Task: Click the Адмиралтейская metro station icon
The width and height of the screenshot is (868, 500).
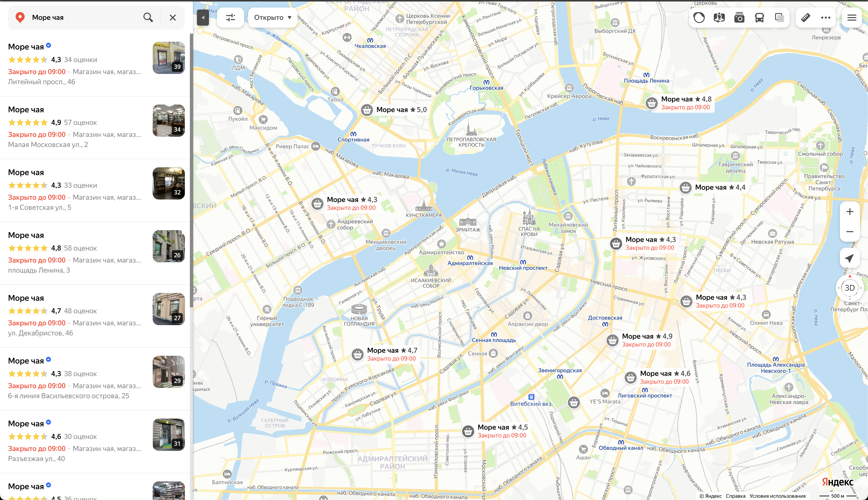Action: pos(470,258)
